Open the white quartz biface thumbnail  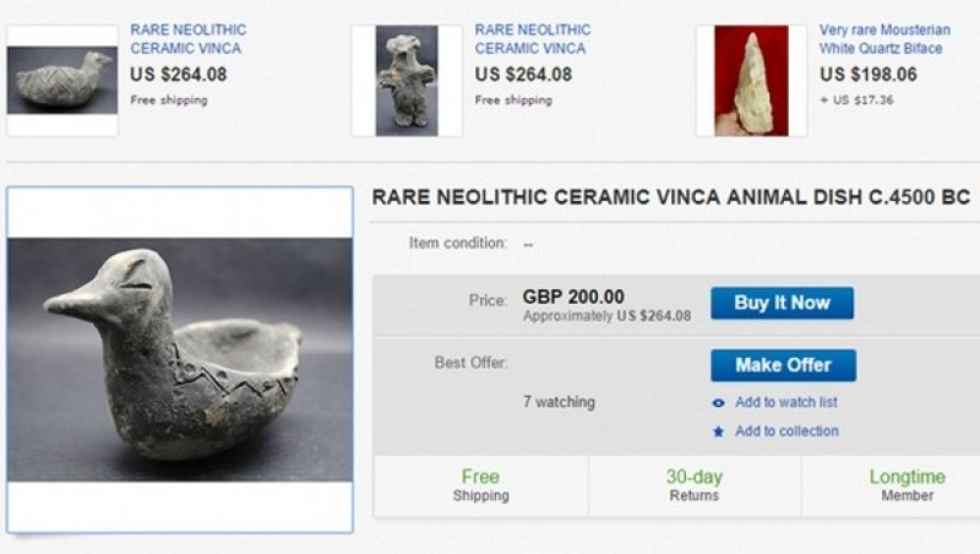tap(751, 80)
